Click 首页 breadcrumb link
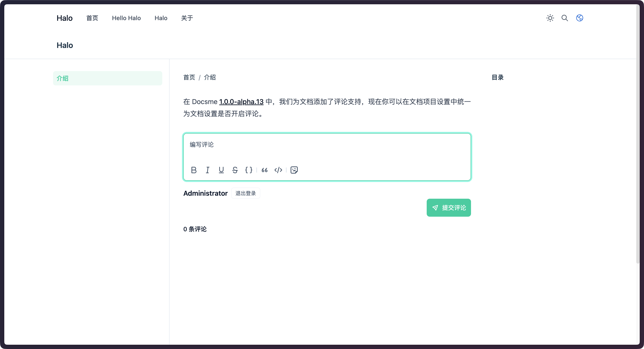 click(x=189, y=77)
